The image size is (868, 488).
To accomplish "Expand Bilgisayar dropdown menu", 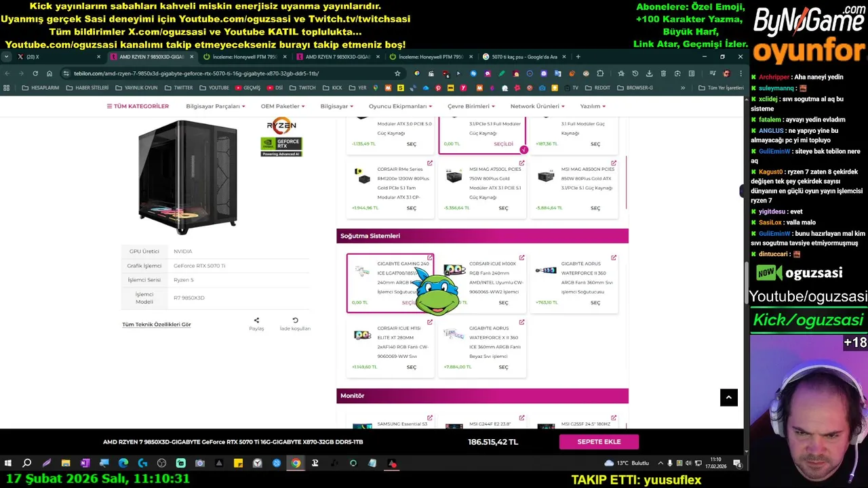I will point(336,106).
